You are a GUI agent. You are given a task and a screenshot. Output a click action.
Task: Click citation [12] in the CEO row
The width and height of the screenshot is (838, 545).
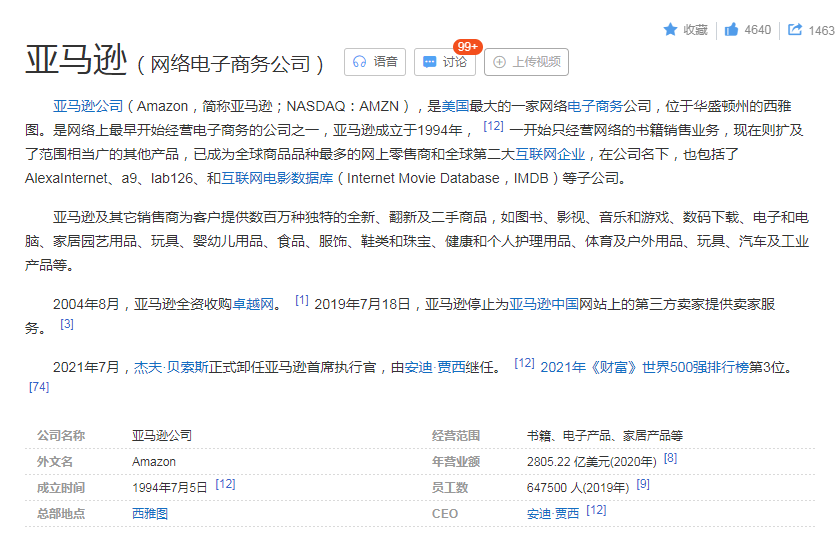pyautogui.click(x=596, y=510)
